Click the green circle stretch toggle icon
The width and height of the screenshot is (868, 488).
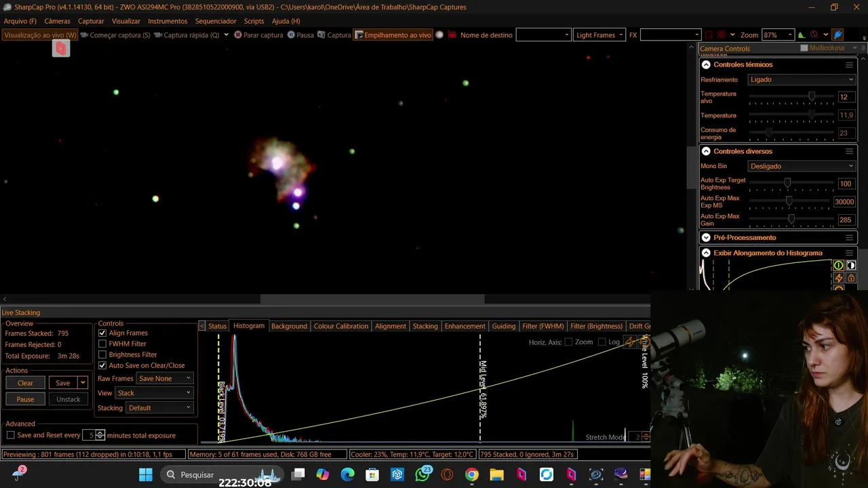[x=839, y=266]
